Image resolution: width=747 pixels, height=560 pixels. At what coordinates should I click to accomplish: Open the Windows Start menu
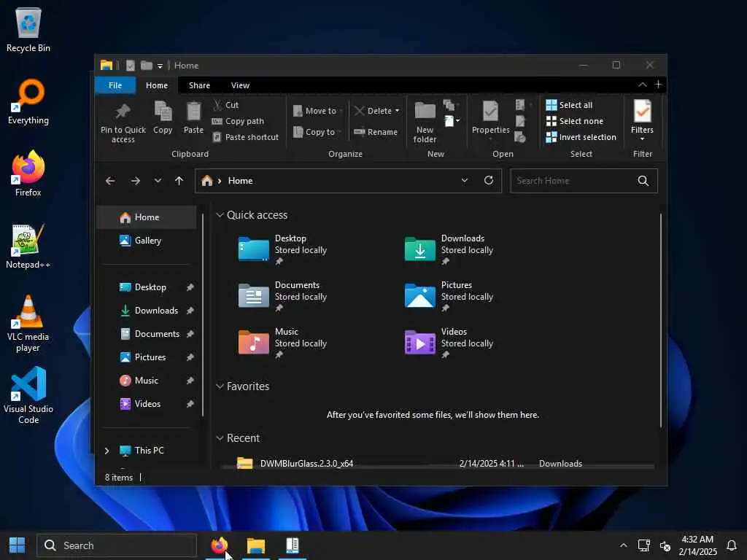click(x=18, y=545)
